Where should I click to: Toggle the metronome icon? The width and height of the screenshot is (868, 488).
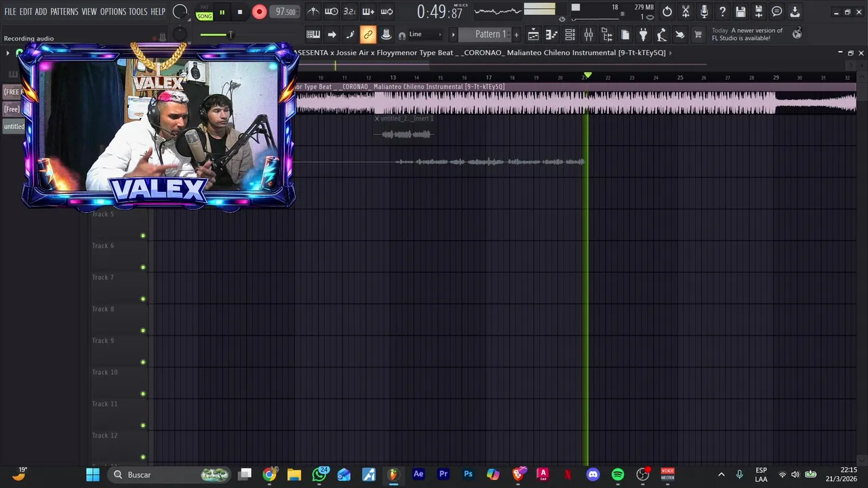coord(313,12)
